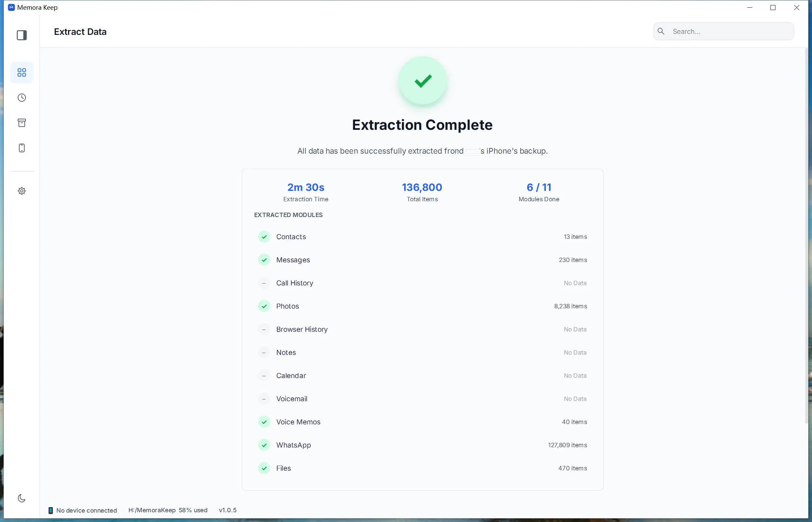This screenshot has width=812, height=522.
Task: Click the Browser History dash icon
Action: [x=264, y=329]
